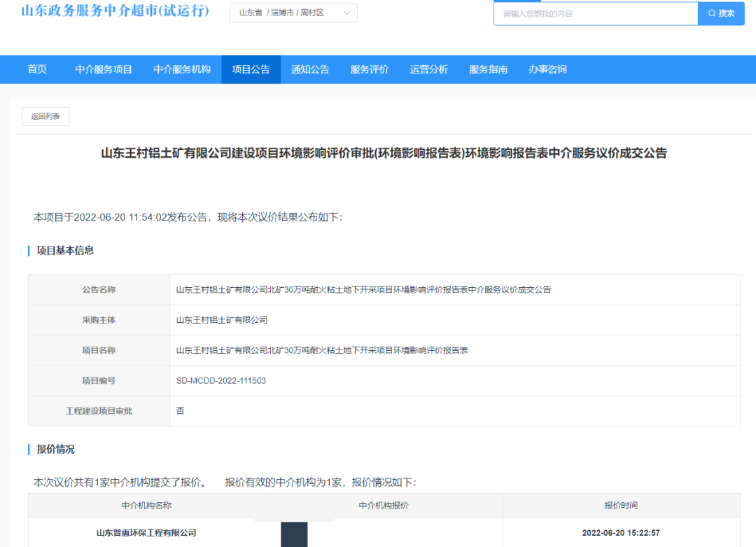Click the search magnifier button
756x547 pixels.
pyautogui.click(x=720, y=13)
